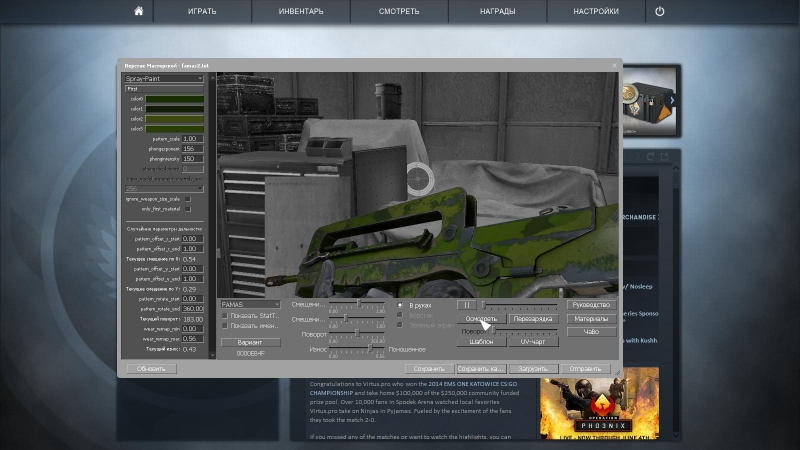The height and width of the screenshot is (450, 800).
Task: Click the pattern_rotate_end field showing 360.00
Action: point(193,309)
